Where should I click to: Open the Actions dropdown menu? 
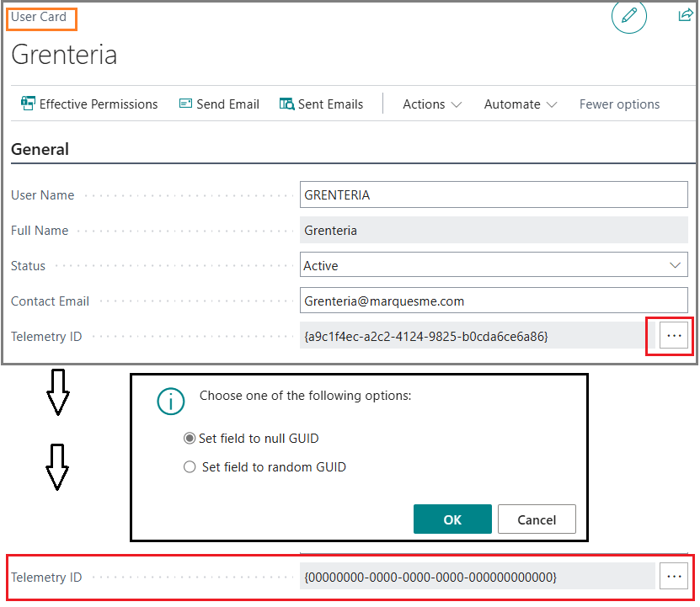pyautogui.click(x=432, y=104)
